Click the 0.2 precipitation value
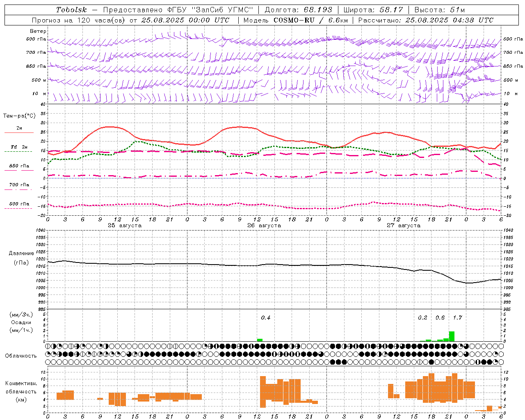This screenshot has height=420, width=525. [422, 317]
